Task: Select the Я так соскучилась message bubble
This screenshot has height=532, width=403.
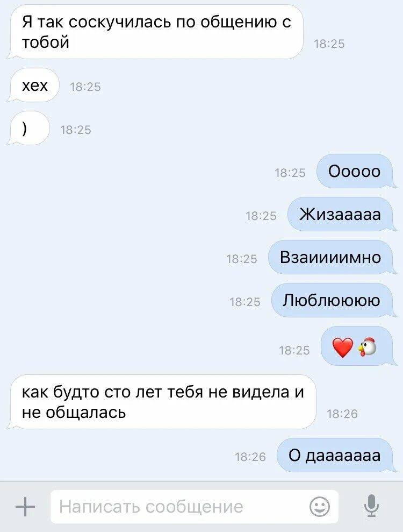Action: pyautogui.click(x=154, y=32)
